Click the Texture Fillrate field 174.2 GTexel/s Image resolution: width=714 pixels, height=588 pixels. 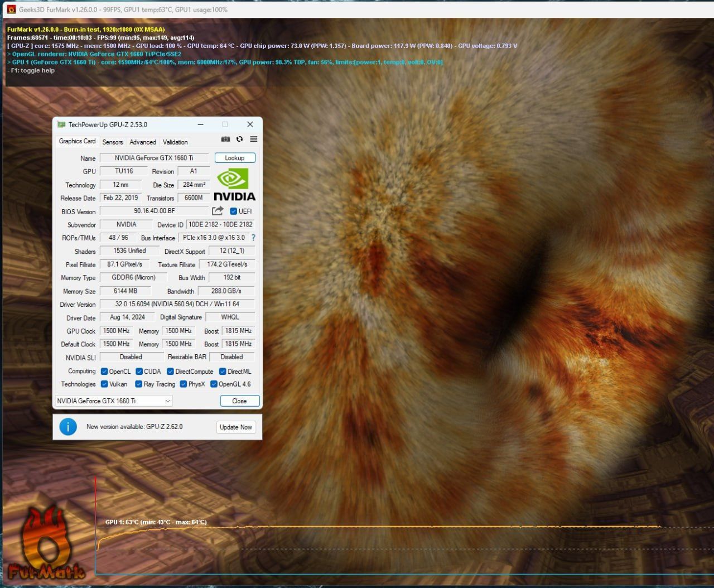[227, 264]
